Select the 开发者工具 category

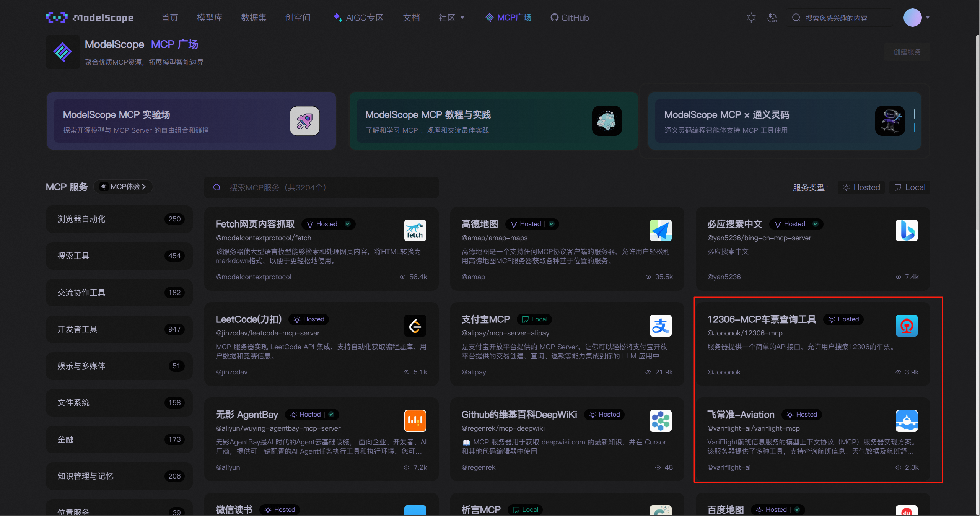coord(119,329)
